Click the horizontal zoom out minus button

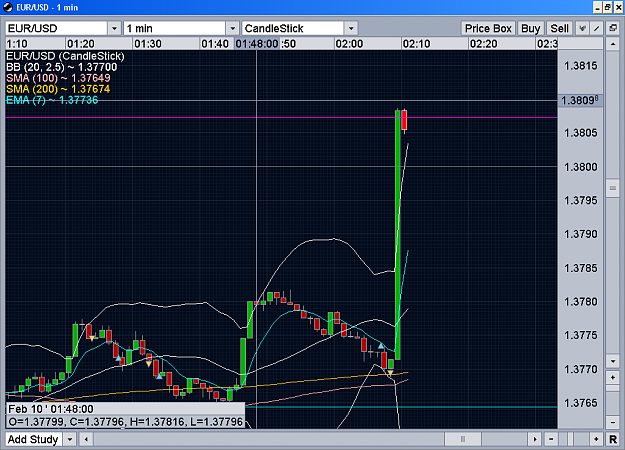[551, 439]
